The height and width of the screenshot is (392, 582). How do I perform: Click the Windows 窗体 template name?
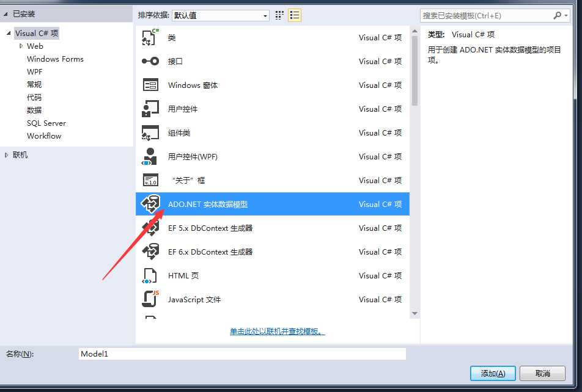pyautogui.click(x=193, y=85)
